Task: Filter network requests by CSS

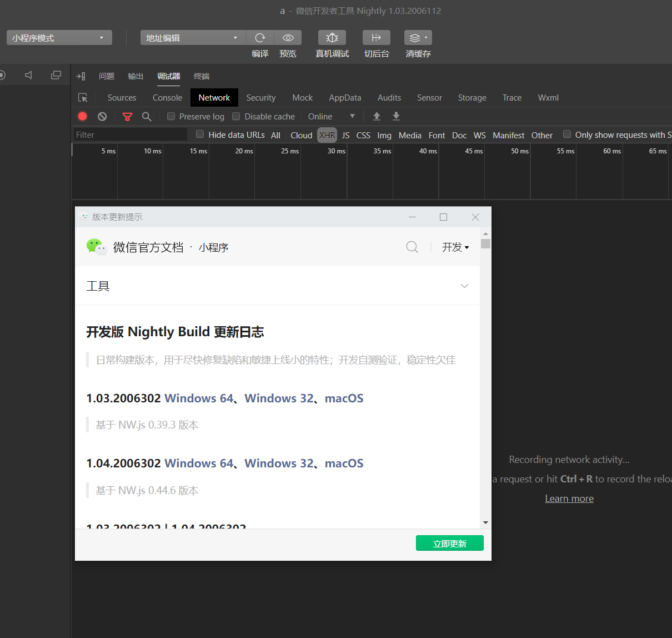Action: point(363,135)
